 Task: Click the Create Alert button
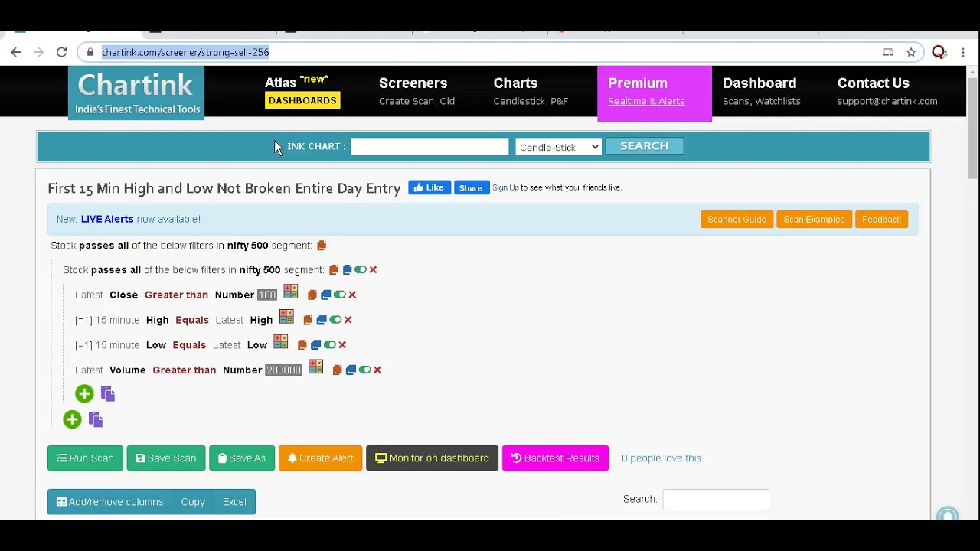tap(320, 458)
